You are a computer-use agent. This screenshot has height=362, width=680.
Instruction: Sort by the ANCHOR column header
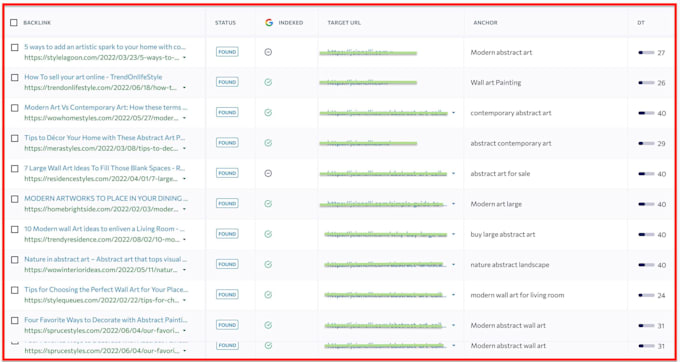pos(485,23)
